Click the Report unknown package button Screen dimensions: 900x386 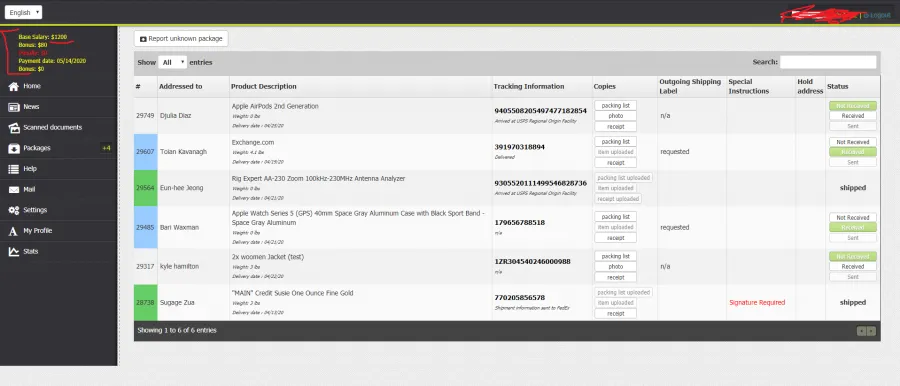pyautogui.click(x=181, y=38)
